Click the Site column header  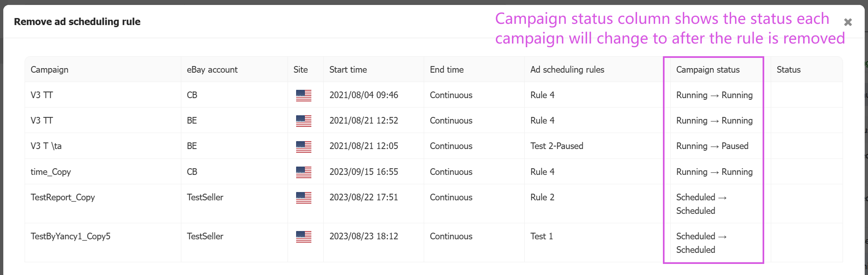pos(300,70)
